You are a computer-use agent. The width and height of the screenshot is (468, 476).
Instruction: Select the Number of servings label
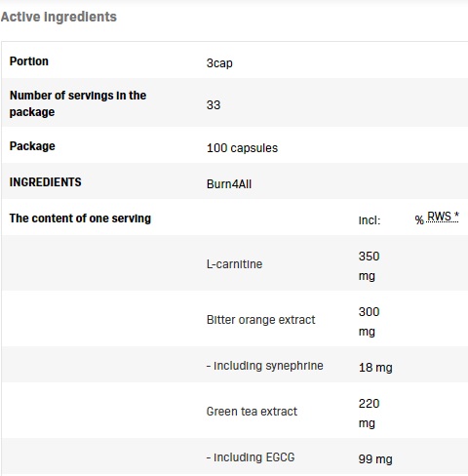78,103
